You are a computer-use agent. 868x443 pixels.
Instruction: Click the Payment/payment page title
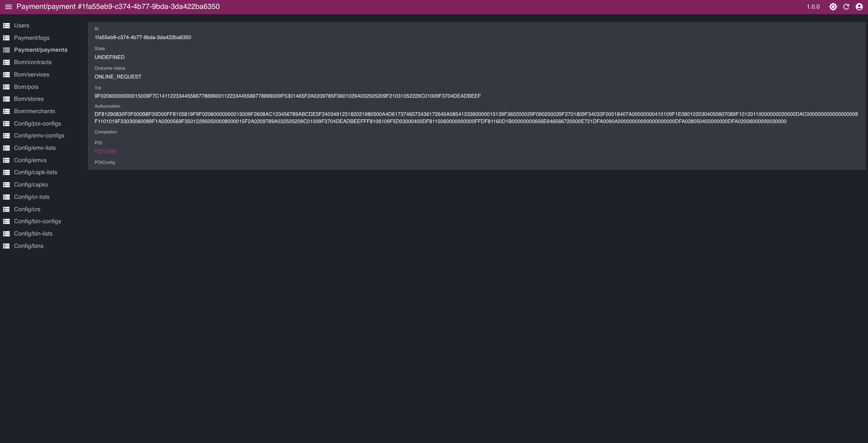pos(118,7)
